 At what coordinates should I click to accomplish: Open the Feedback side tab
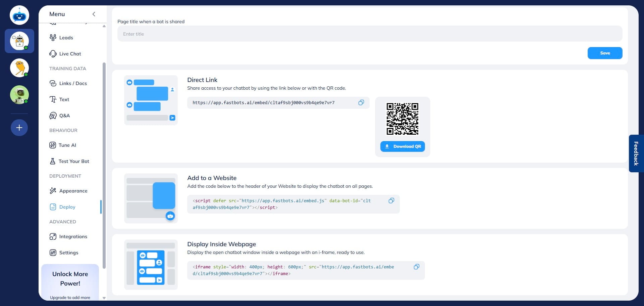[636, 154]
